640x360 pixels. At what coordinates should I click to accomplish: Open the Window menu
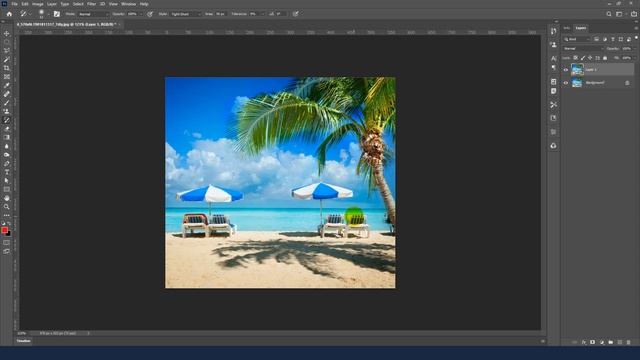pos(128,4)
